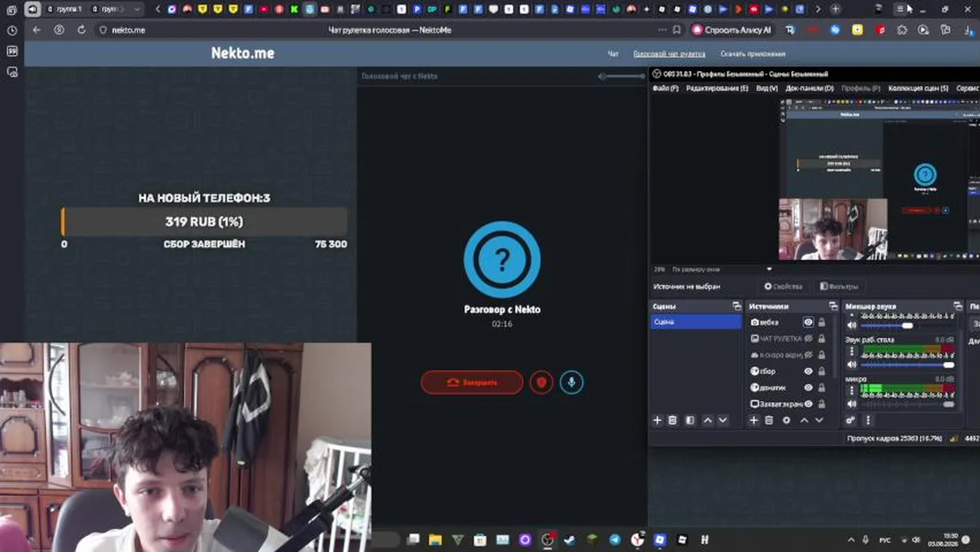Hide the донатик source with its eye icon
Image resolution: width=980 pixels, height=552 pixels.
[x=808, y=387]
